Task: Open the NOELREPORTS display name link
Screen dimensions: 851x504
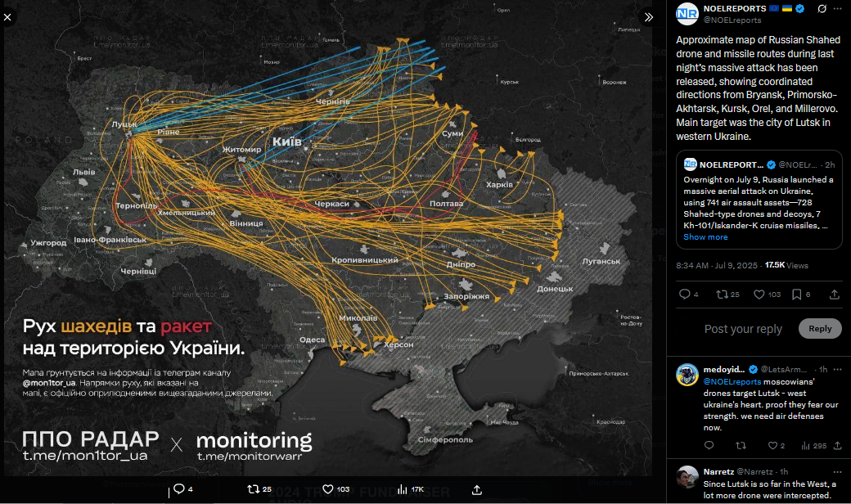Action: [x=735, y=9]
